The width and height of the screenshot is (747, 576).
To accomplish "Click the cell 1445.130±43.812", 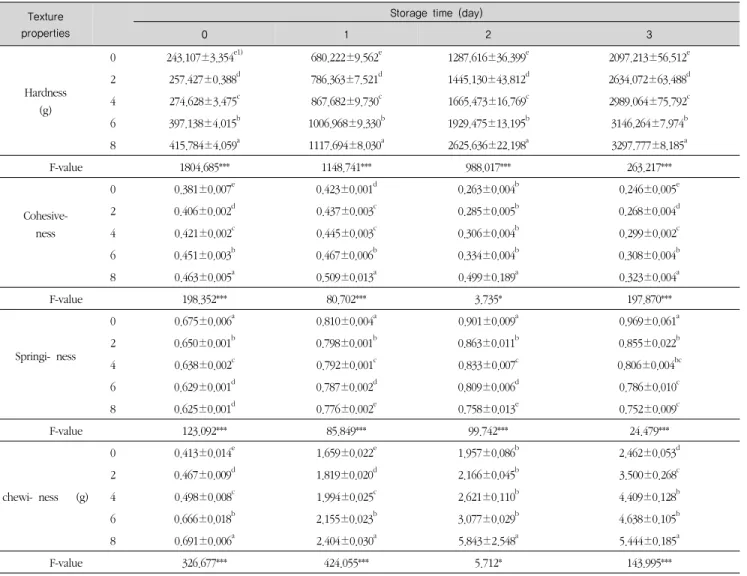I will click(488, 79).
